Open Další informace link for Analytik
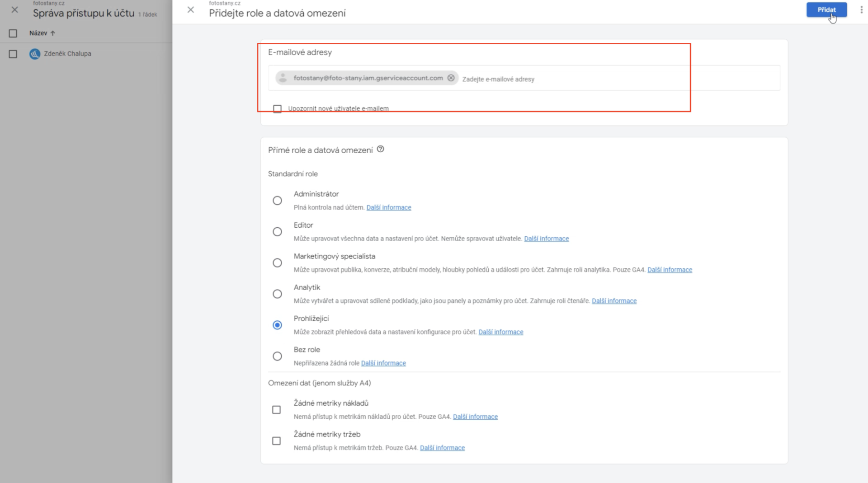The height and width of the screenshot is (483, 868). 614,301
